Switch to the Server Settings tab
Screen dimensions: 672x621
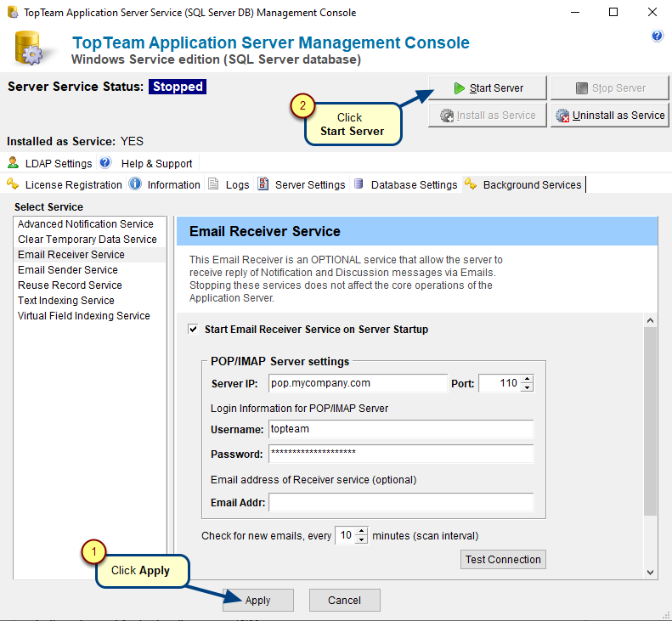tap(302, 184)
